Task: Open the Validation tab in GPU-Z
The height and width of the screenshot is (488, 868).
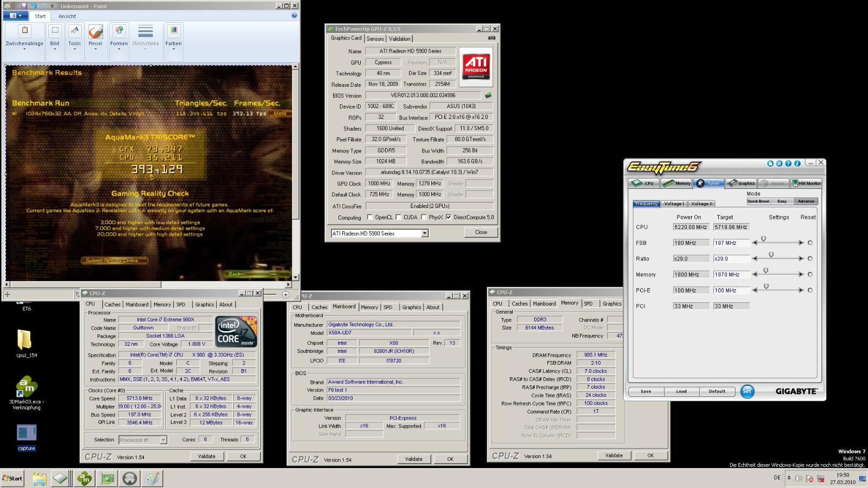Action: (400, 39)
